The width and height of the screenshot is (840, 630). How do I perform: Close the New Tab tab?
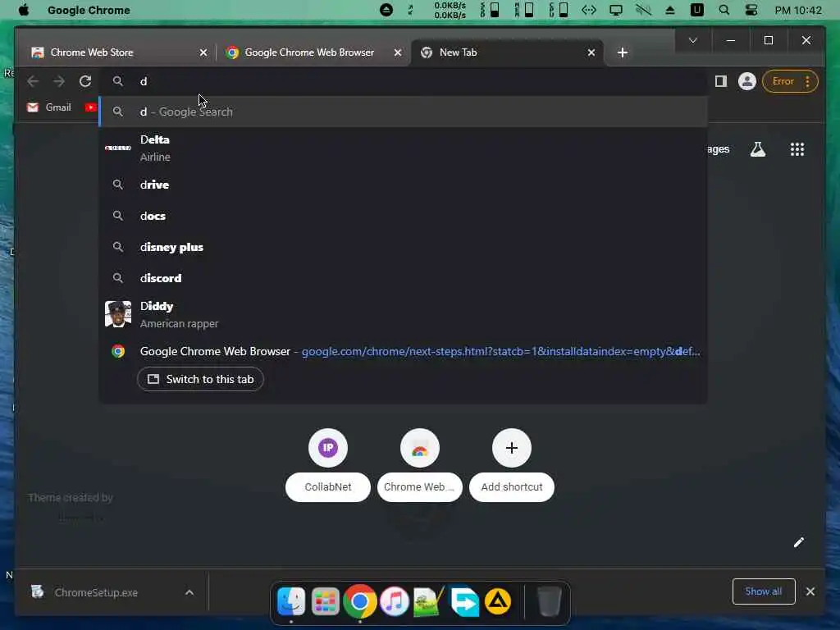point(591,52)
